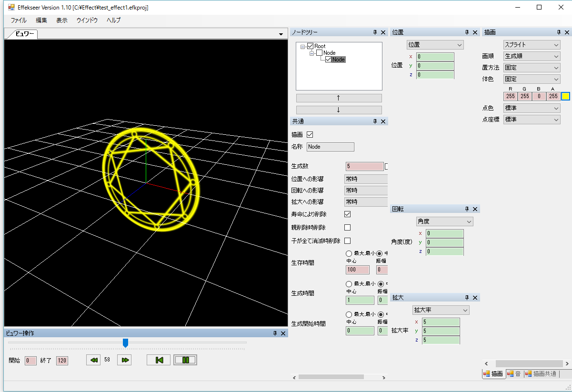Open the 角度 dropdown in 回転 panel

[x=444, y=221]
